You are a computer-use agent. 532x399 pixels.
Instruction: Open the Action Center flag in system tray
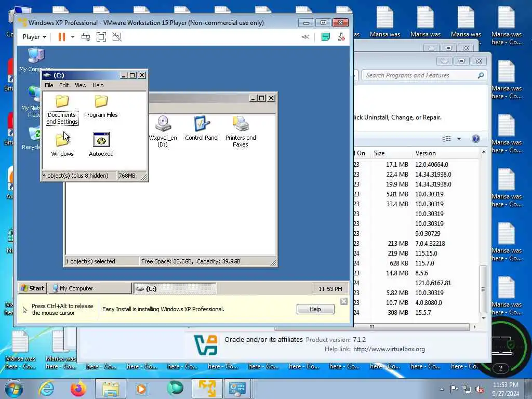(x=454, y=389)
